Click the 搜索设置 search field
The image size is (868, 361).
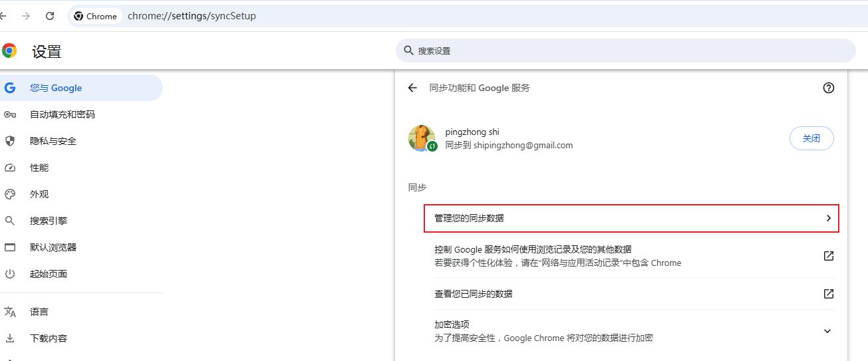pyautogui.click(x=625, y=51)
